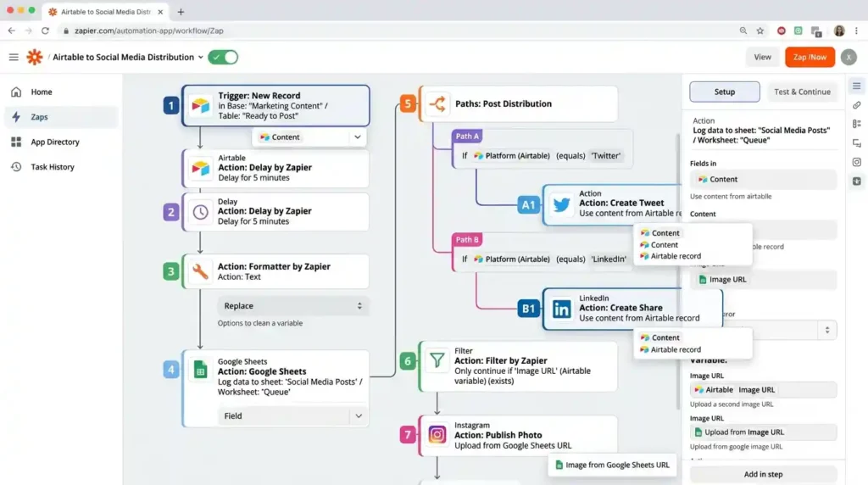Image resolution: width=868 pixels, height=485 pixels.
Task: Open the stepper dropdown in the Setup panel
Action: pyautogui.click(x=827, y=330)
